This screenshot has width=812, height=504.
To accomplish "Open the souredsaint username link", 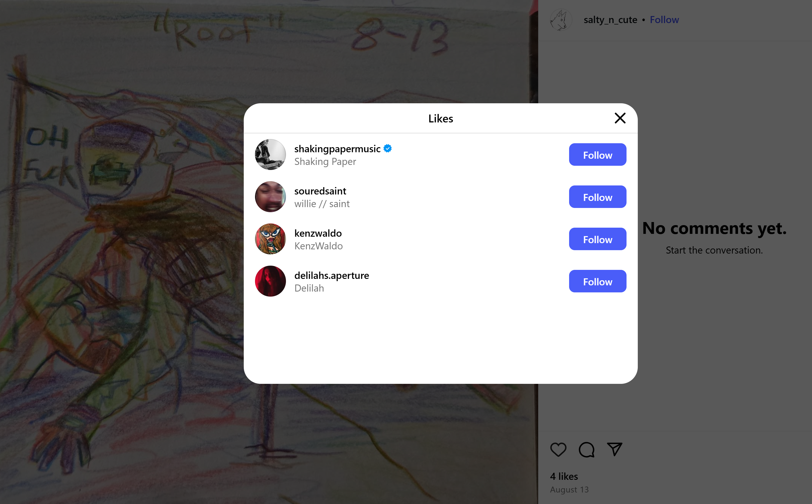I will click(320, 191).
